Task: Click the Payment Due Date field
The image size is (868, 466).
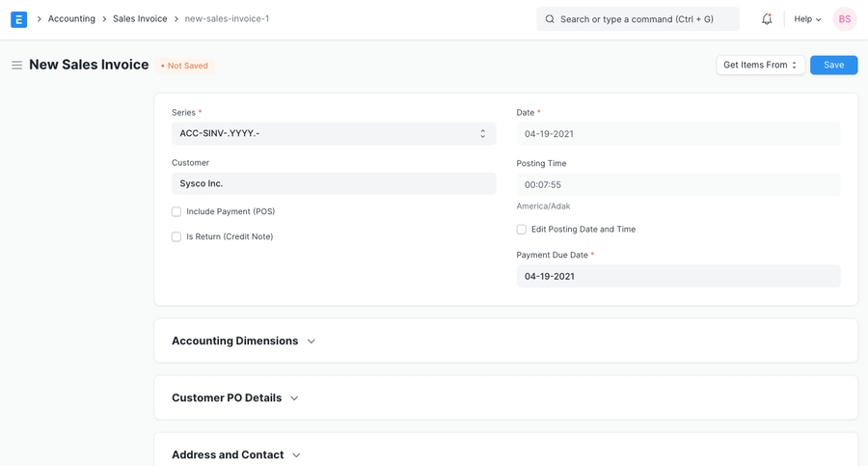Action: [677, 277]
